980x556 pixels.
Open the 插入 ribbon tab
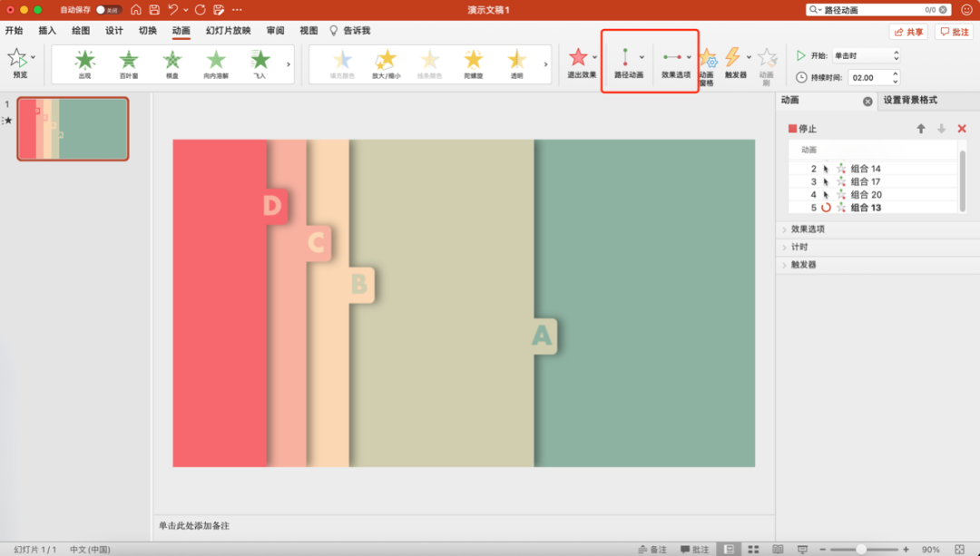point(47,31)
